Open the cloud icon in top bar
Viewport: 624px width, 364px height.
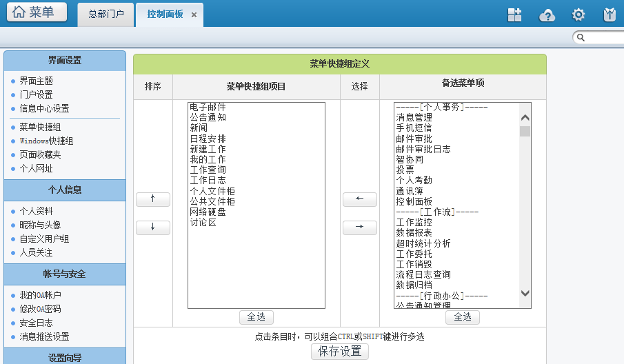click(x=547, y=14)
